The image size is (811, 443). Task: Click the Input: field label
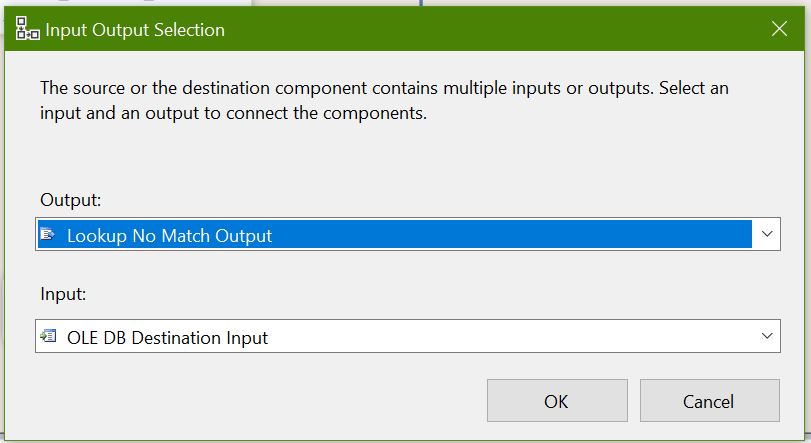[63, 294]
